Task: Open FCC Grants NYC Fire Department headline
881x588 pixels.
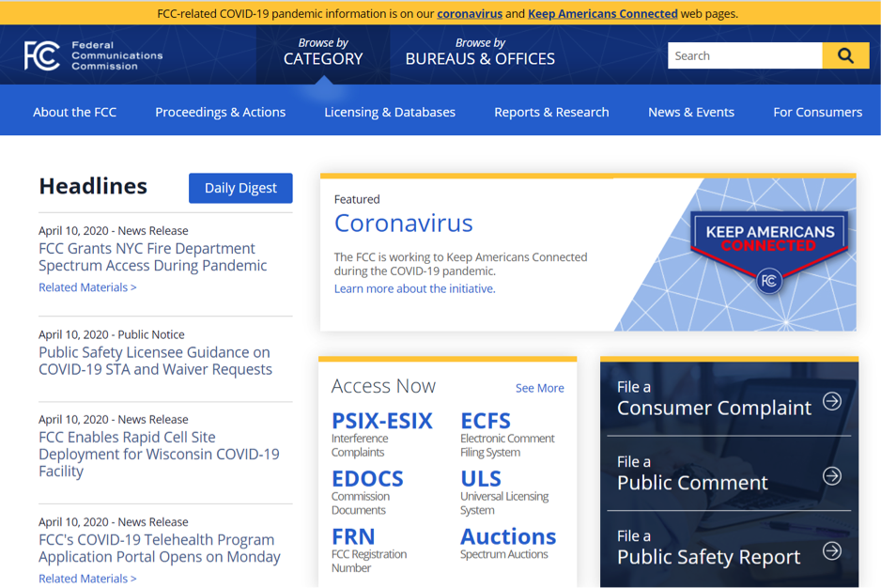Action: point(153,257)
